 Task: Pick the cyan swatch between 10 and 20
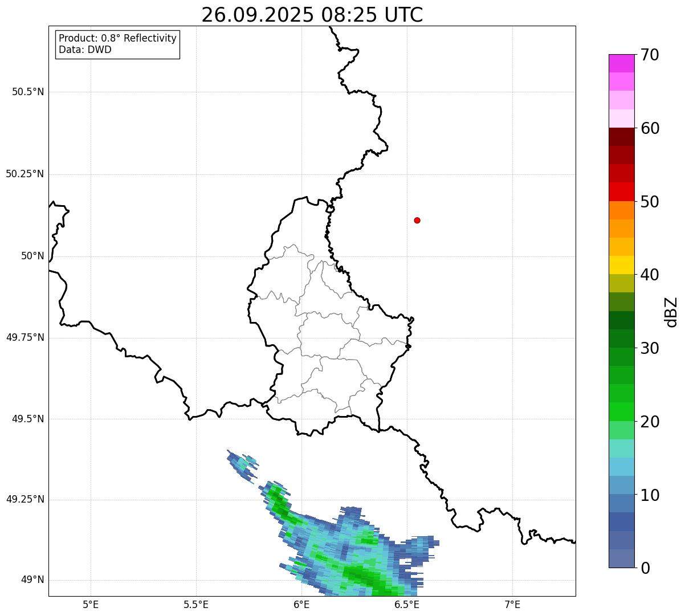[x=621, y=467]
